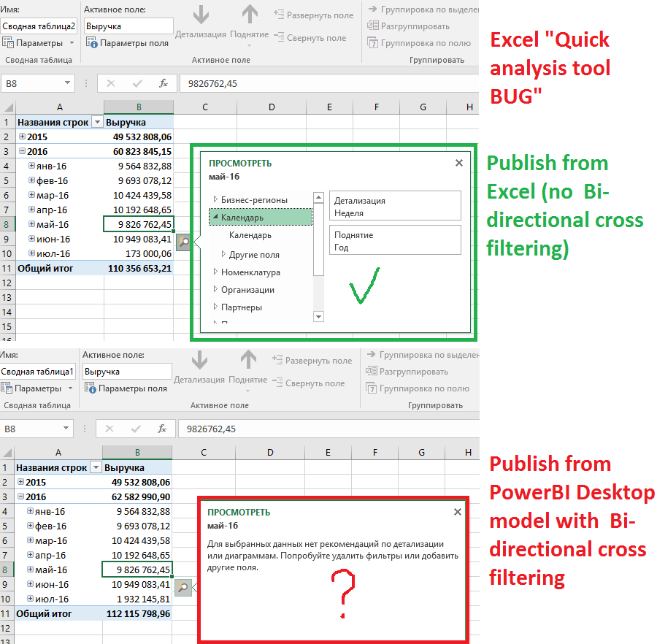Close top Просмотреть popup
Image resolution: width=657 pixels, height=644 pixels.
click(x=459, y=163)
